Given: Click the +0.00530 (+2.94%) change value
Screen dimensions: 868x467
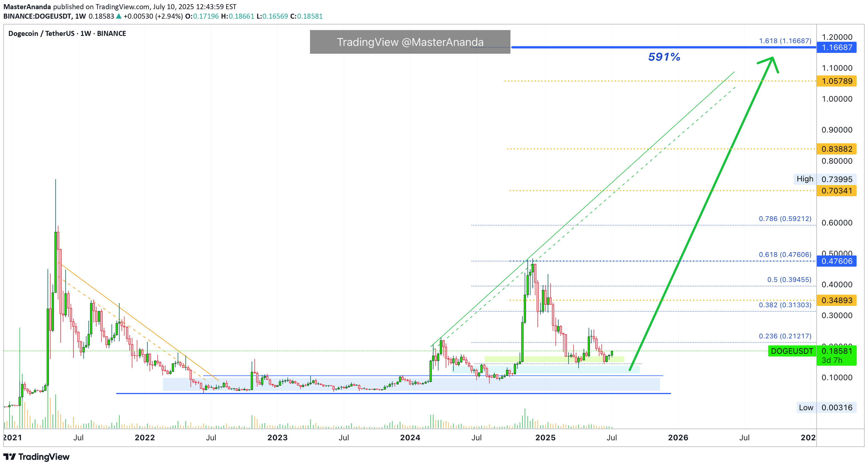Looking at the screenshot, I should (x=153, y=16).
